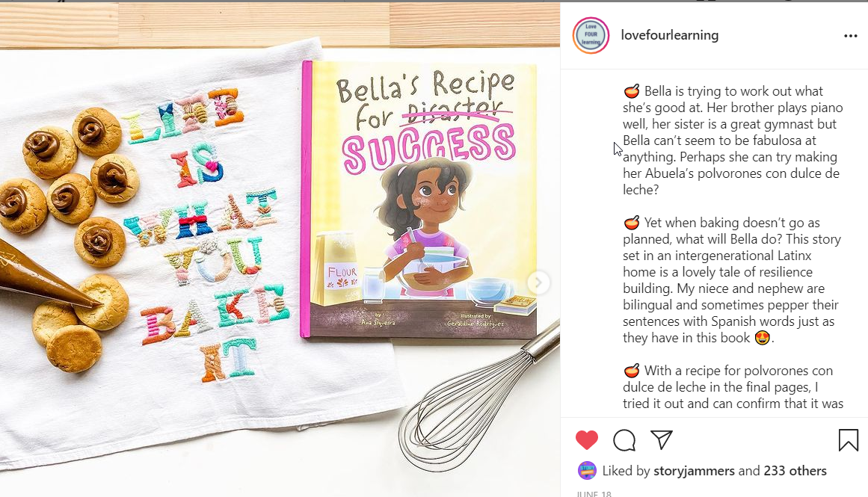The width and height of the screenshot is (868, 497).
Task: Click the second bowl emoji before 'Yet'
Action: [x=632, y=223]
